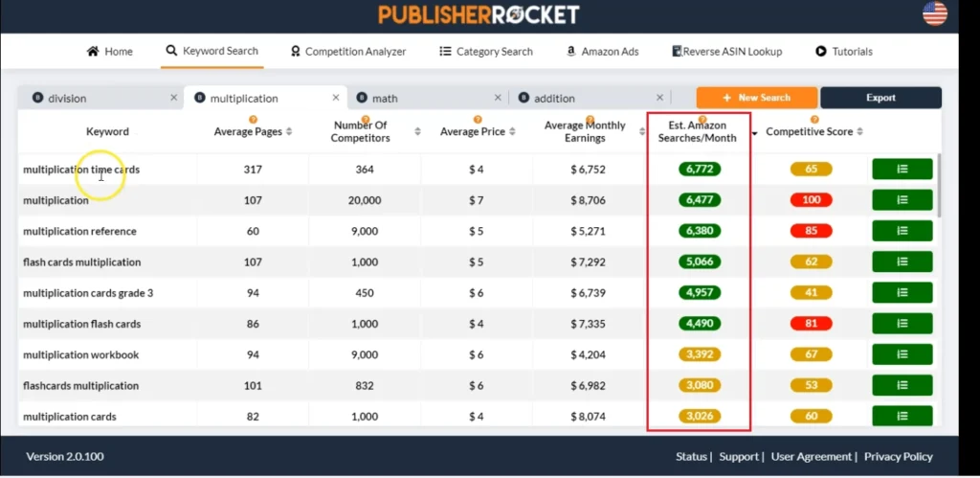Show help icon above Average Monthly Earnings
This screenshot has height=478, width=980.
click(589, 120)
